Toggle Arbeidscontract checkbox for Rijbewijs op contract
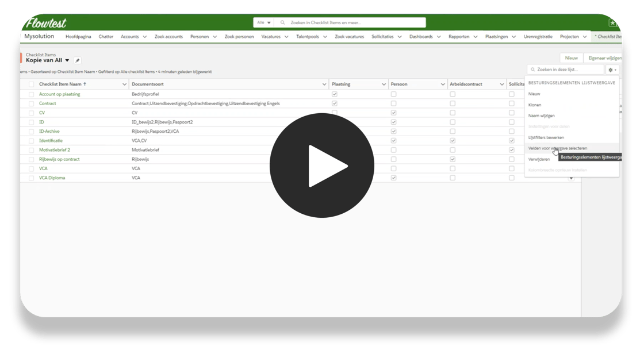This screenshot has width=644, height=350. click(453, 159)
